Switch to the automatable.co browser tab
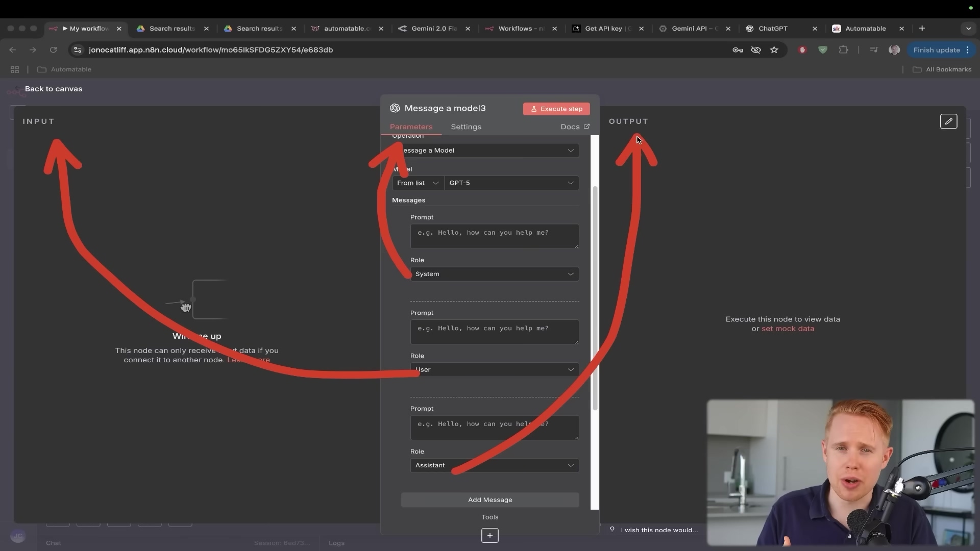The width and height of the screenshot is (980, 551). point(347,29)
